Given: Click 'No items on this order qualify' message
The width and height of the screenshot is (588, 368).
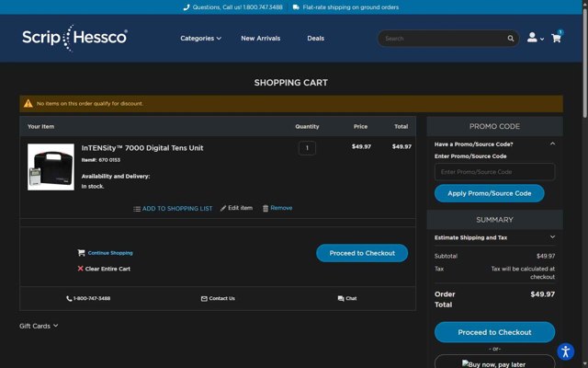Looking at the screenshot, I should [x=90, y=104].
